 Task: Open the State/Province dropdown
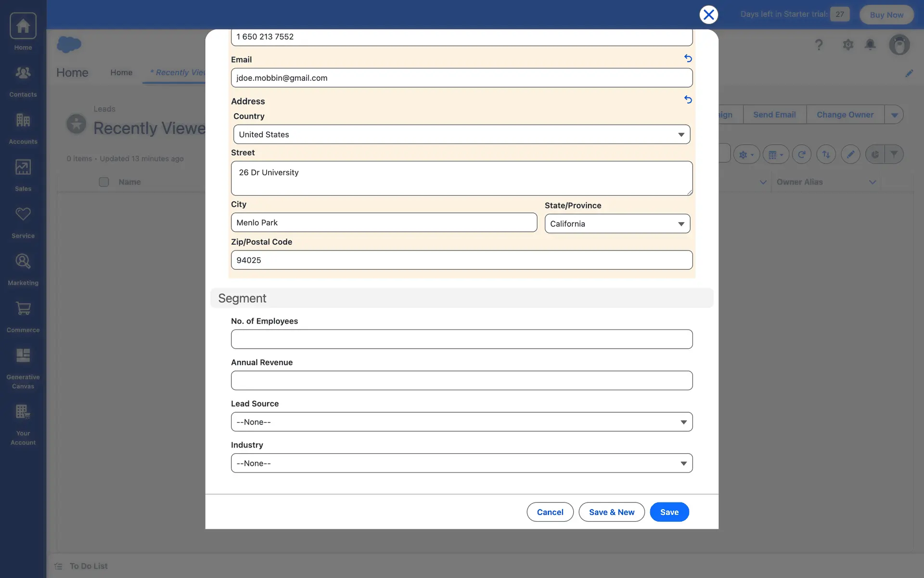pos(617,224)
